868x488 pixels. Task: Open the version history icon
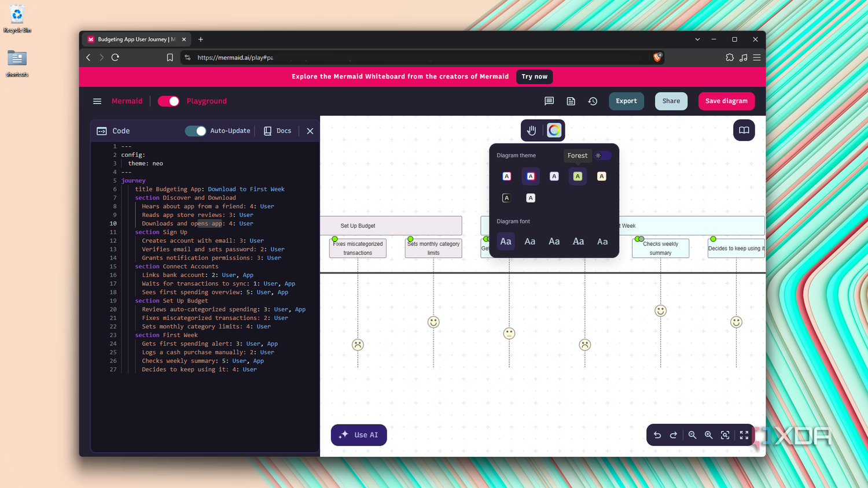pyautogui.click(x=593, y=101)
